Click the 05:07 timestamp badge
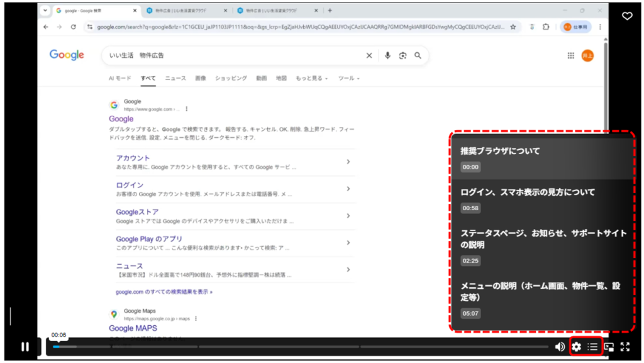The image size is (644, 363). pos(470,313)
